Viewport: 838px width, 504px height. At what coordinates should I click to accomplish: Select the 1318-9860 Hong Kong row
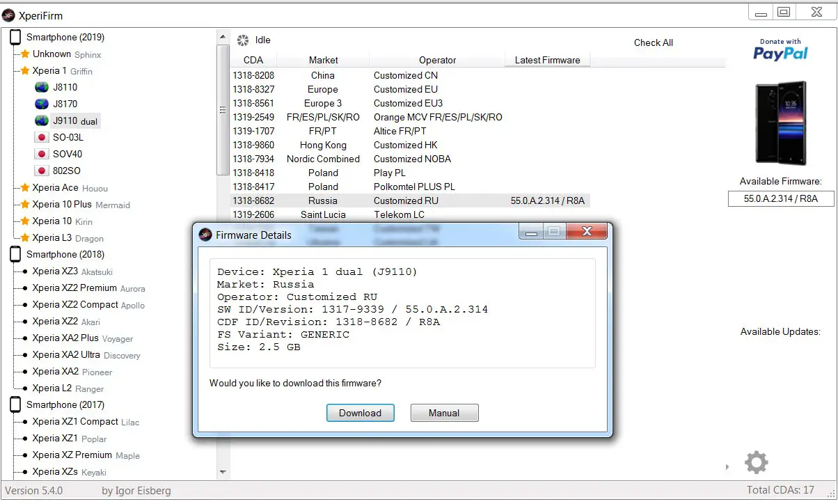coord(411,145)
